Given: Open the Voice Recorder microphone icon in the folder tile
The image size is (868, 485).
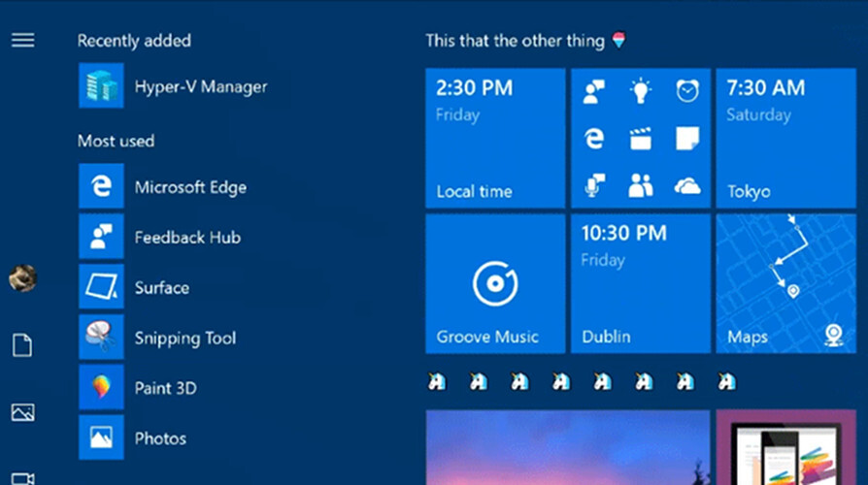Looking at the screenshot, I should click(x=594, y=185).
